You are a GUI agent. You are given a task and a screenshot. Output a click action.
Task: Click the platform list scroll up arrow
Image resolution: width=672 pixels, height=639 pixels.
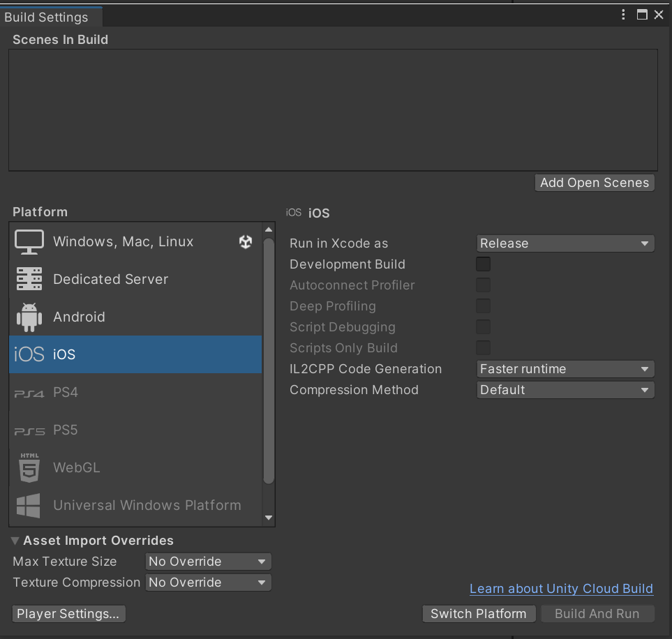tap(269, 230)
